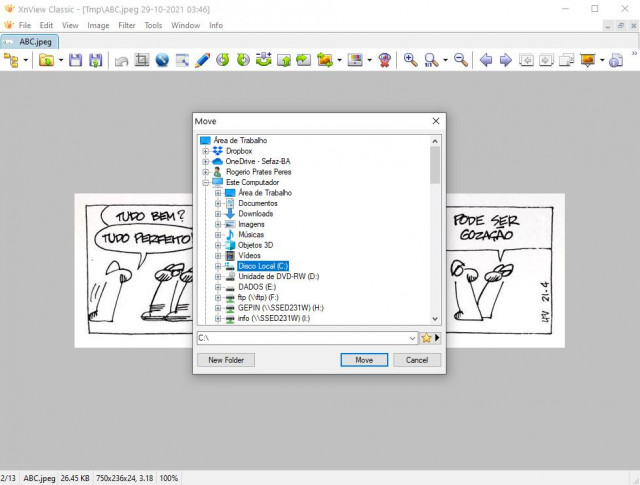Viewport: 640px width, 485px height.
Task: Rotate the image counter-clockwise
Action: coord(223,60)
